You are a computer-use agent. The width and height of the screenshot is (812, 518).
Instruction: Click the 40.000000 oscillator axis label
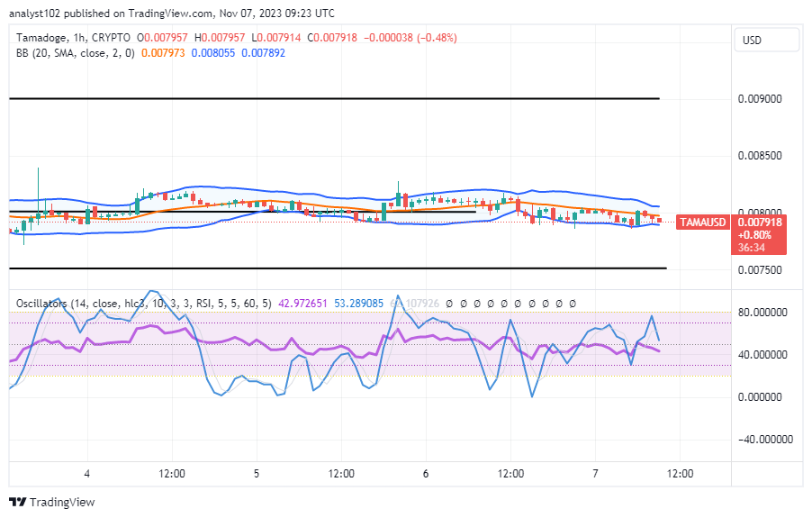(x=762, y=355)
